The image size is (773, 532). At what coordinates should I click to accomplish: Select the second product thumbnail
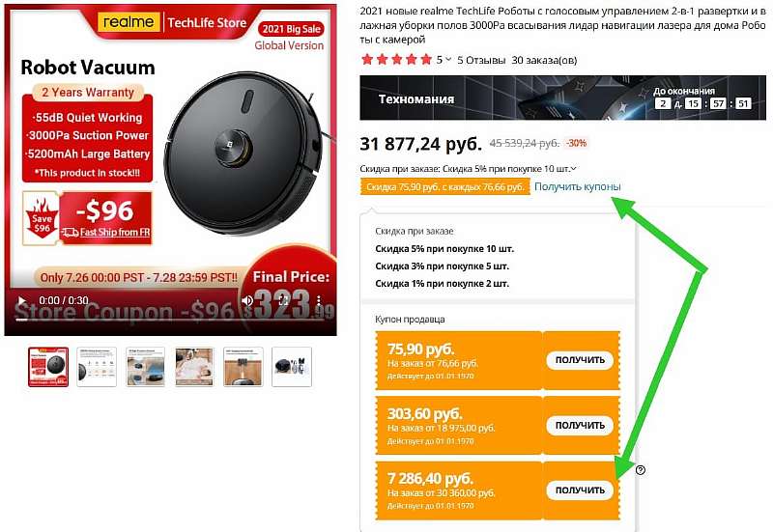[x=98, y=367]
